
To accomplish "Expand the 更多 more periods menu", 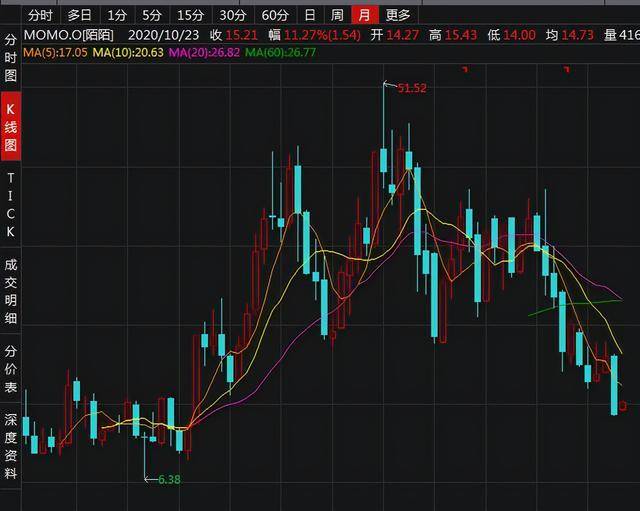I will 398,15.
